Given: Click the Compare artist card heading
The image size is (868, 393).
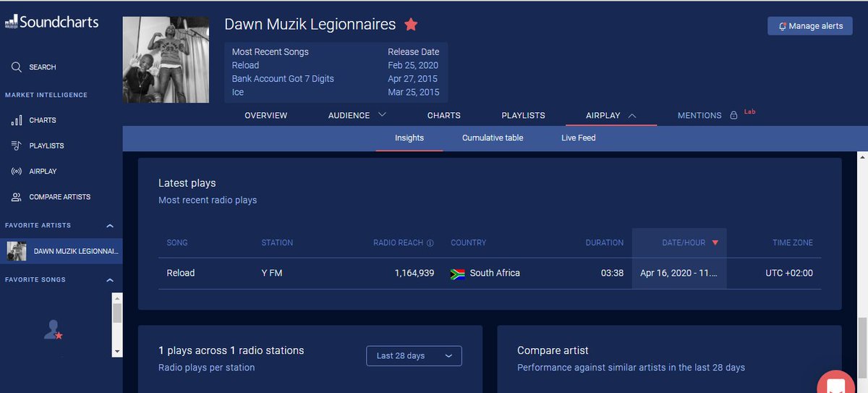Looking at the screenshot, I should [553, 350].
